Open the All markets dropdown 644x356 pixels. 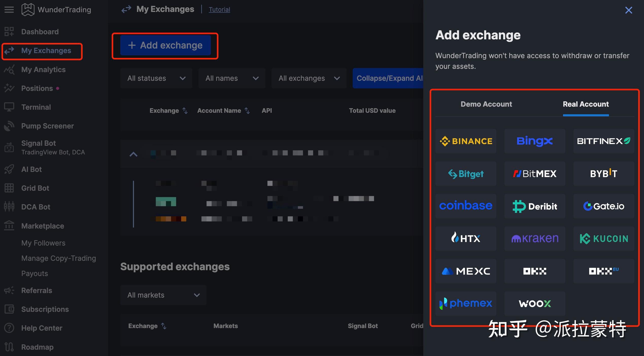pos(163,295)
